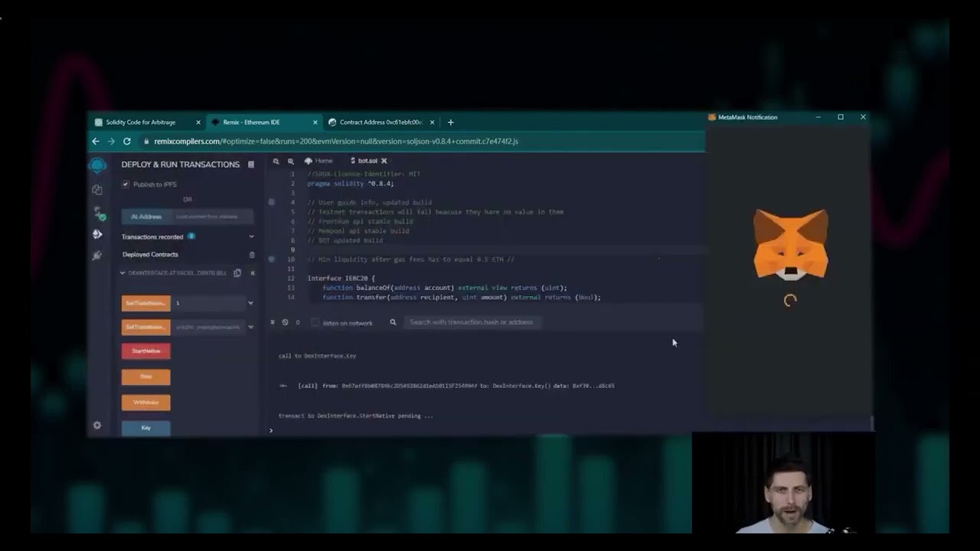Toggle the breakpoint marker on line 4
This screenshot has height=551, width=980.
pos(272,202)
